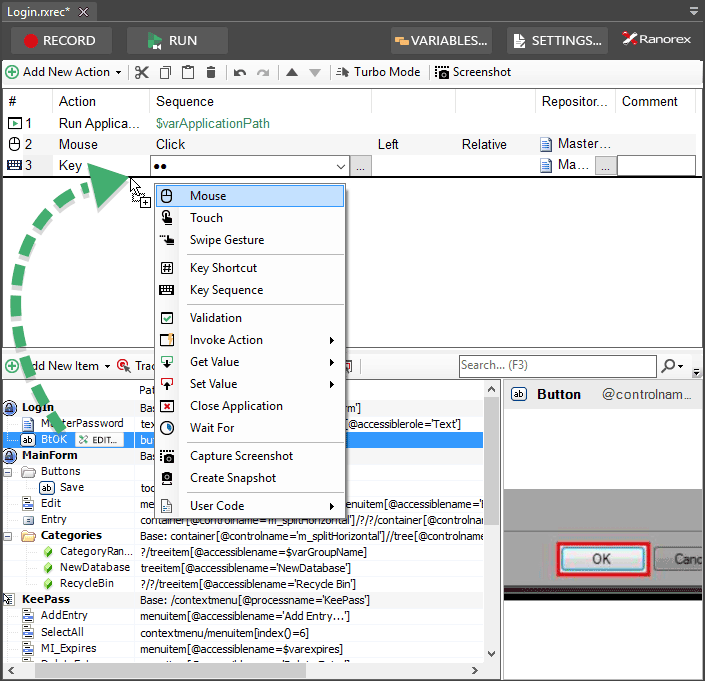Start recording with the RECORD button
The width and height of the screenshot is (705, 681).
[61, 40]
